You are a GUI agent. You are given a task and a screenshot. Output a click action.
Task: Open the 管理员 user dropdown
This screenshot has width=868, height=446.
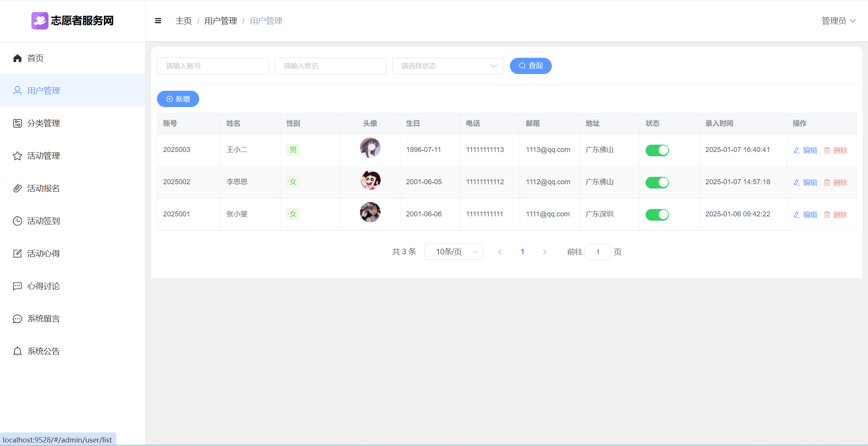tap(838, 21)
